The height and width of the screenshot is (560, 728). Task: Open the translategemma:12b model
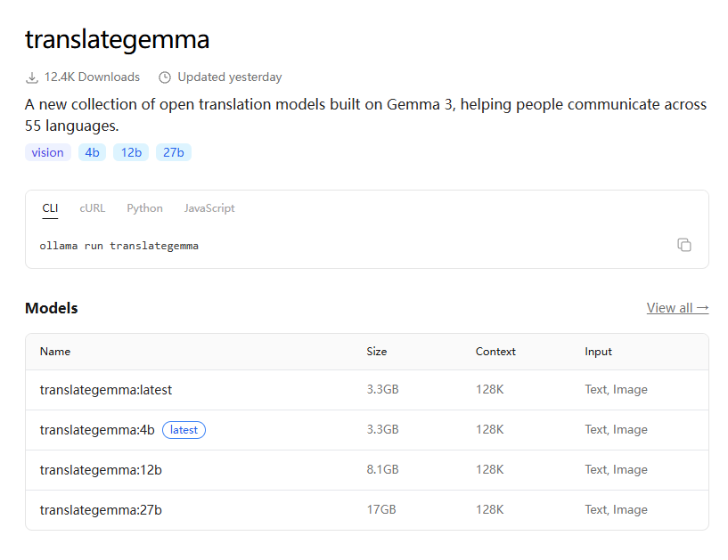(x=101, y=470)
